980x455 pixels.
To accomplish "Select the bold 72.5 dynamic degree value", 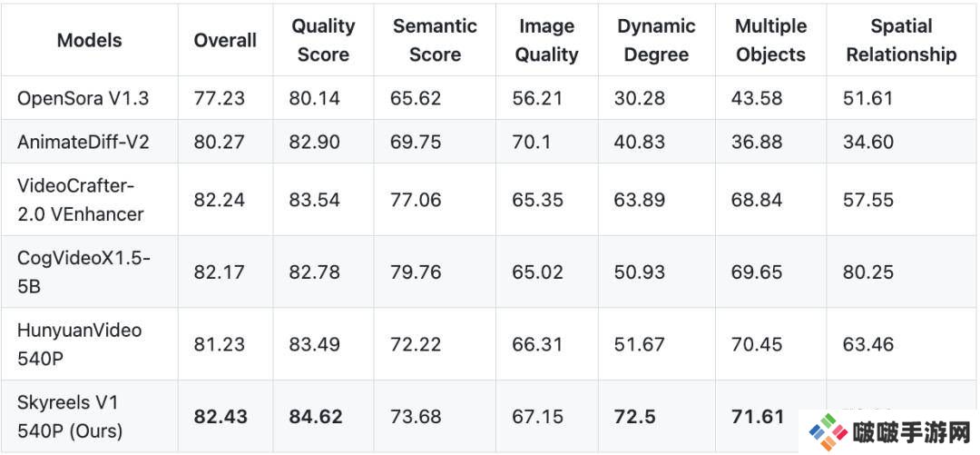I will [x=635, y=417].
